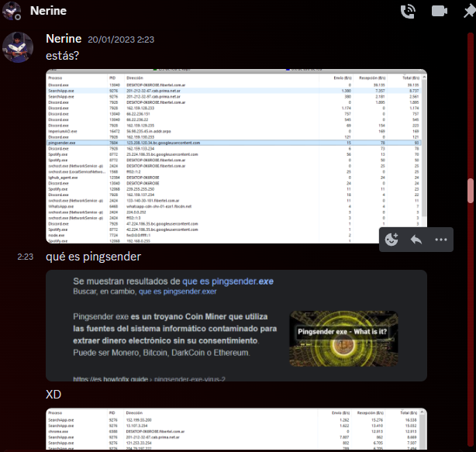Close the panel with the X icon
The height and width of the screenshot is (452, 476).
tap(468, 12)
